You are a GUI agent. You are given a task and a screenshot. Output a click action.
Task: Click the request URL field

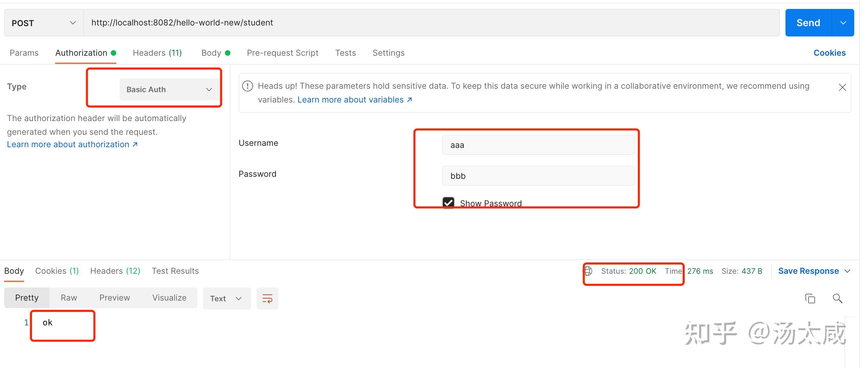(431, 23)
